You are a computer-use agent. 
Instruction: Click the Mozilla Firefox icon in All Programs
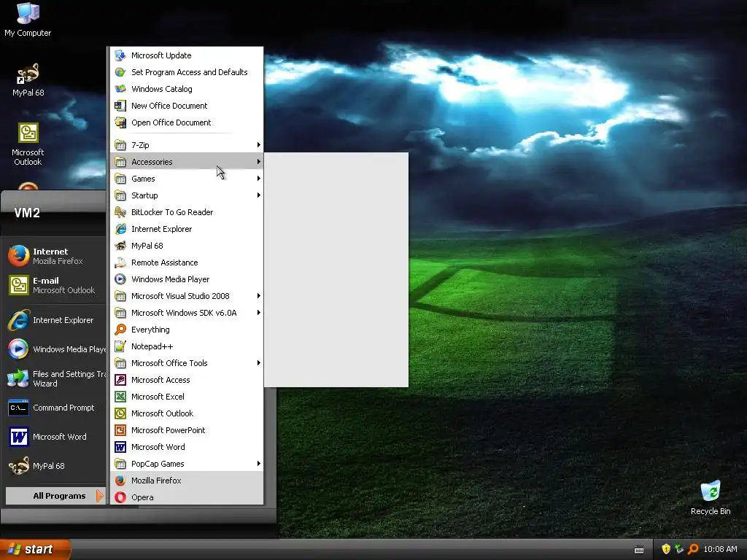(x=120, y=481)
